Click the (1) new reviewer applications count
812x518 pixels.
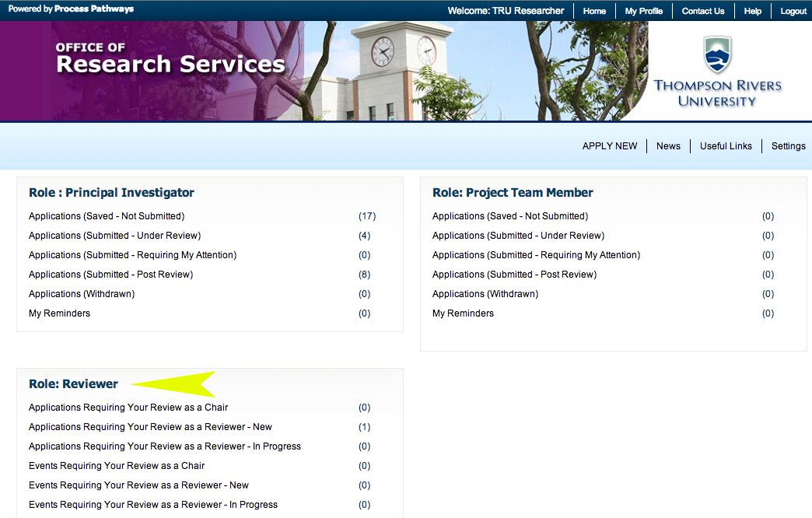(x=364, y=427)
